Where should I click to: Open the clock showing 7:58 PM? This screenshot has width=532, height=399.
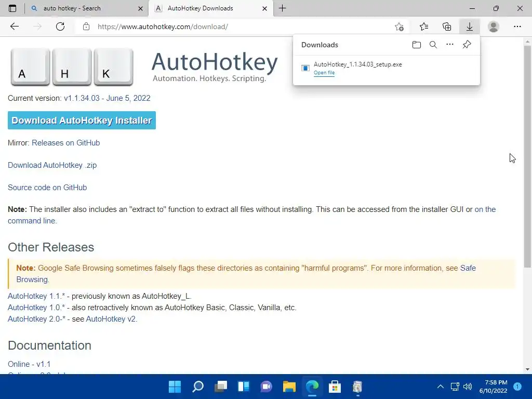coord(493,387)
